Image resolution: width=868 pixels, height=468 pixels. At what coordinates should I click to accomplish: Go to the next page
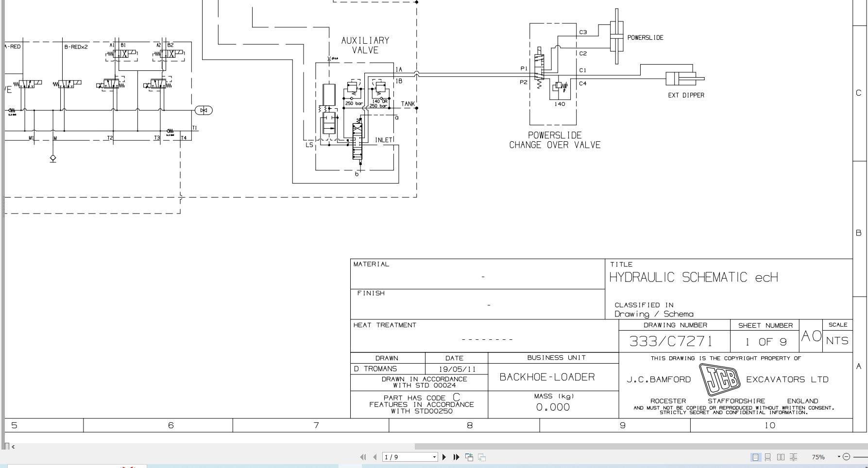444,457
